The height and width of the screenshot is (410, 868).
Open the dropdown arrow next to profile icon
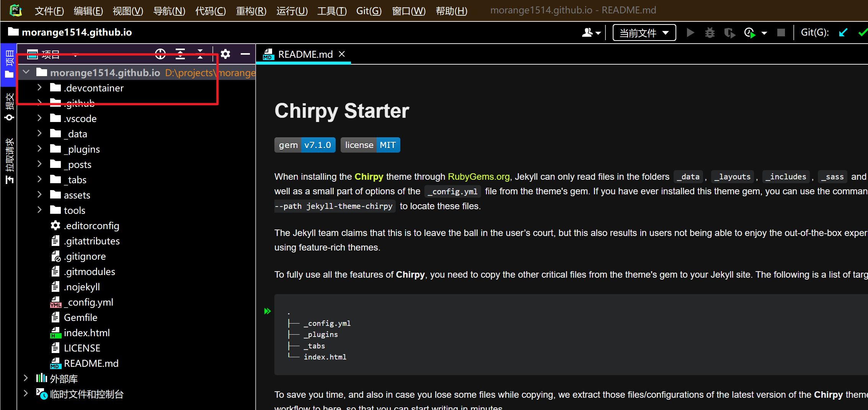(764, 33)
